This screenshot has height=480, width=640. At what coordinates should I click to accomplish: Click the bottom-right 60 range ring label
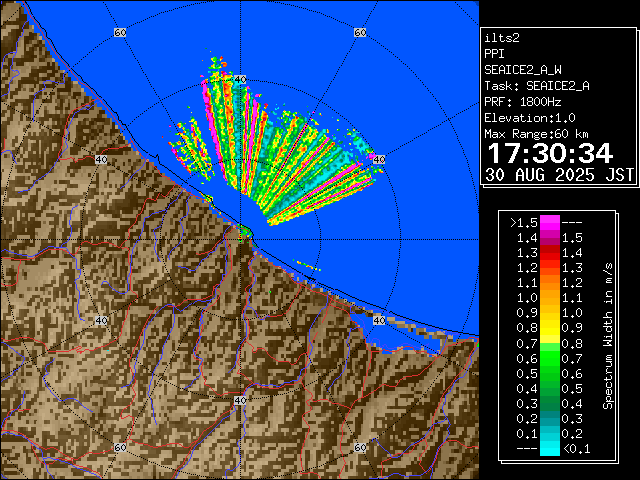click(359, 448)
